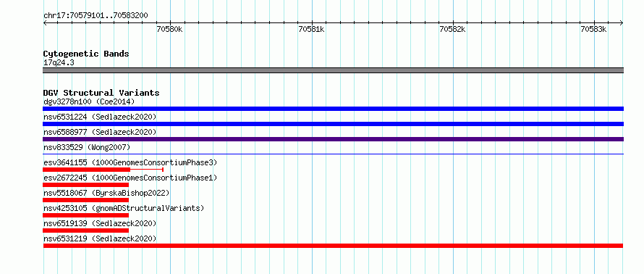644x274 pixels.
Task: Click the 17q24.3 band label
Action: [x=59, y=63]
